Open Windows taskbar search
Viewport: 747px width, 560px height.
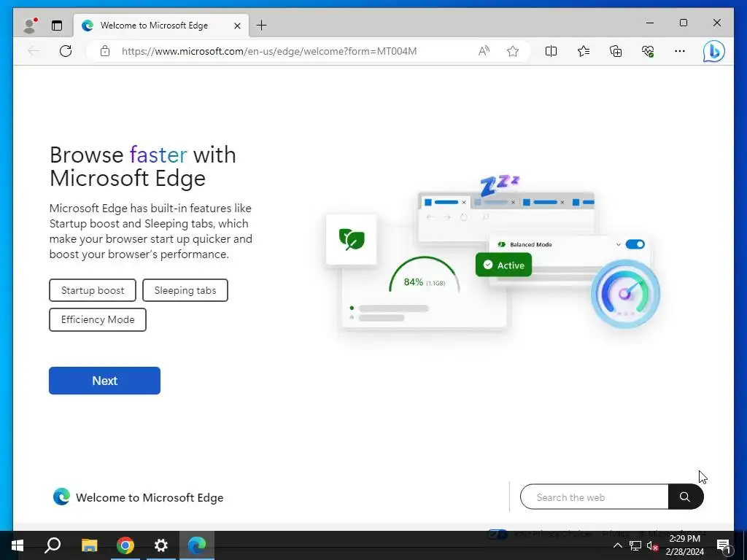[x=53, y=545]
